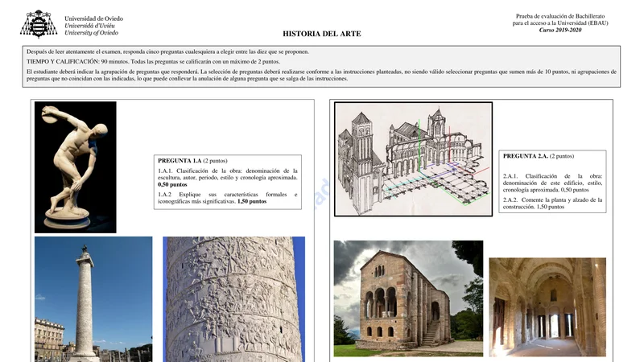Click the University of Oviedo English name
Image resolution: width=644 pixels, height=362 pixels.
click(91, 33)
